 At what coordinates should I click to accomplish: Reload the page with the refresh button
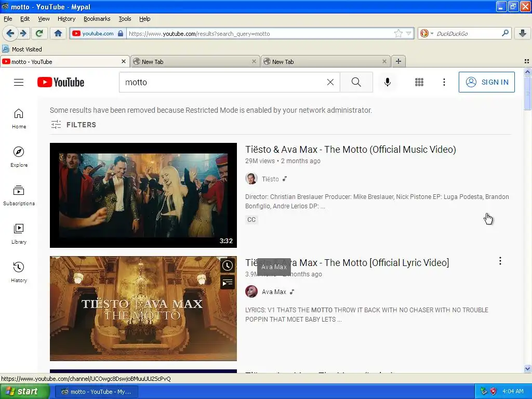39,33
